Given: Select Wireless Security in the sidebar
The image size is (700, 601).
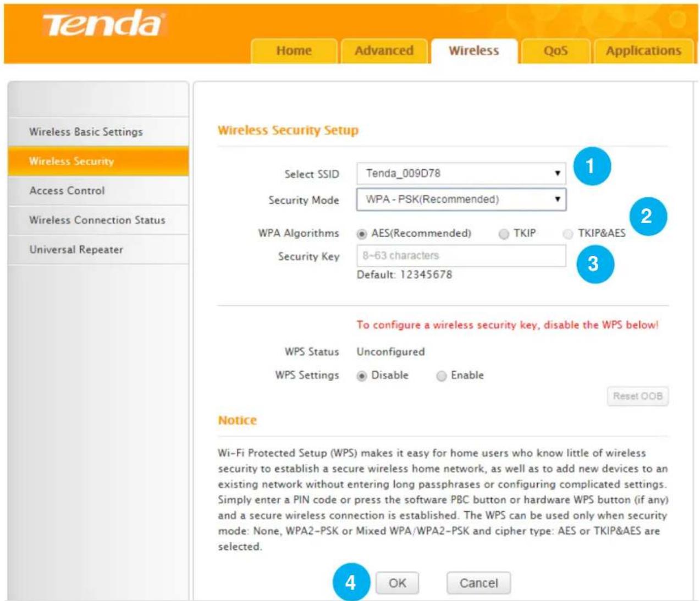Looking at the screenshot, I should (98, 161).
